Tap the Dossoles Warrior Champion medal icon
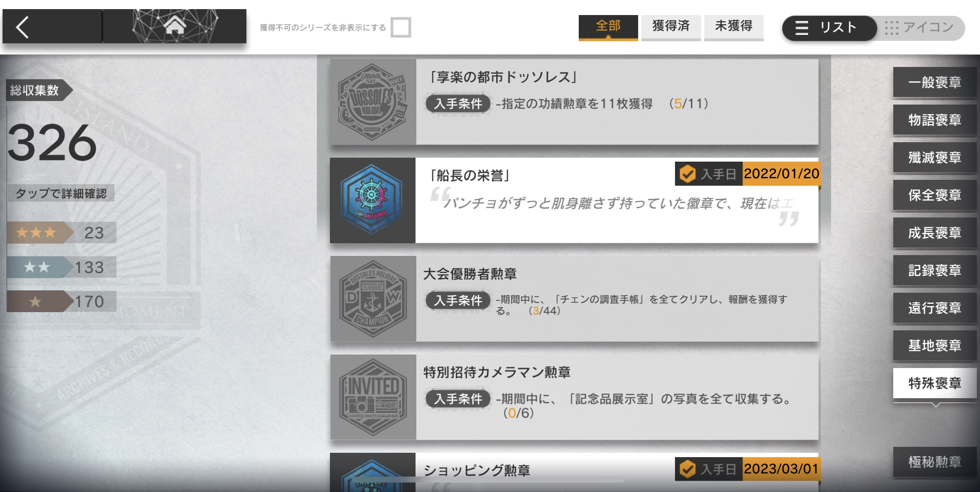This screenshot has width=980, height=492. 373,299
